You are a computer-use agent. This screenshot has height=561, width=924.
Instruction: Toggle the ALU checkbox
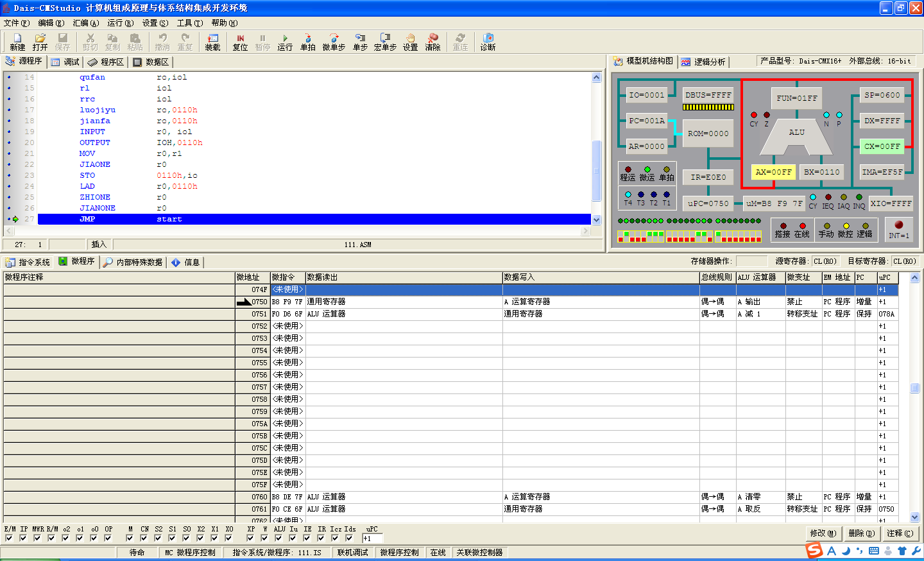pyautogui.click(x=278, y=538)
